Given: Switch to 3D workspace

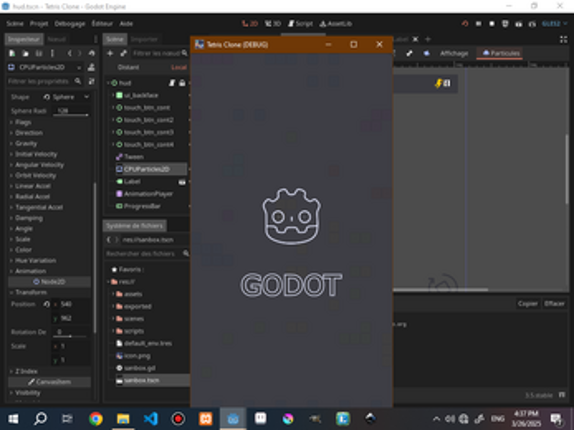Looking at the screenshot, I should [x=273, y=24].
